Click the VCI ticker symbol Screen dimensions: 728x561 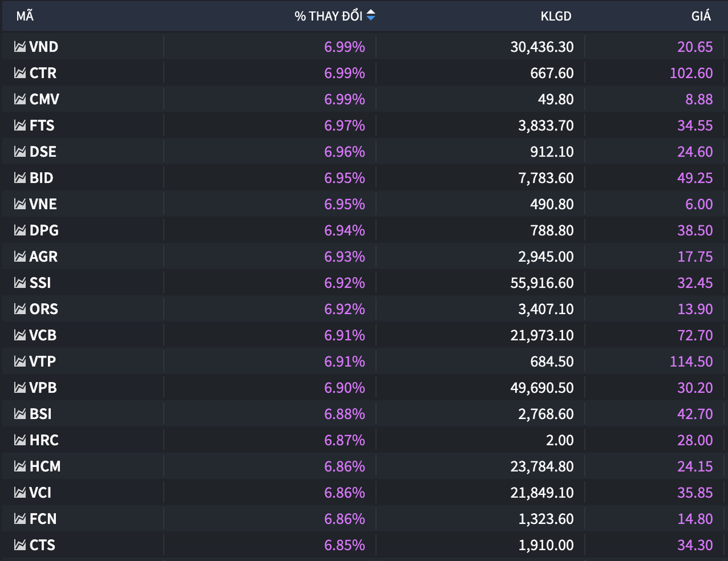point(41,492)
